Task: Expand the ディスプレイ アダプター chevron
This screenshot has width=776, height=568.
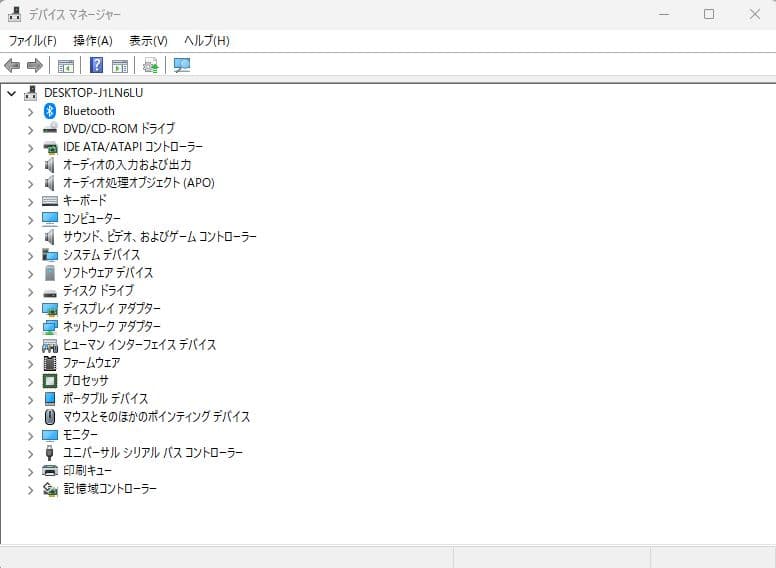Action: pos(31,310)
